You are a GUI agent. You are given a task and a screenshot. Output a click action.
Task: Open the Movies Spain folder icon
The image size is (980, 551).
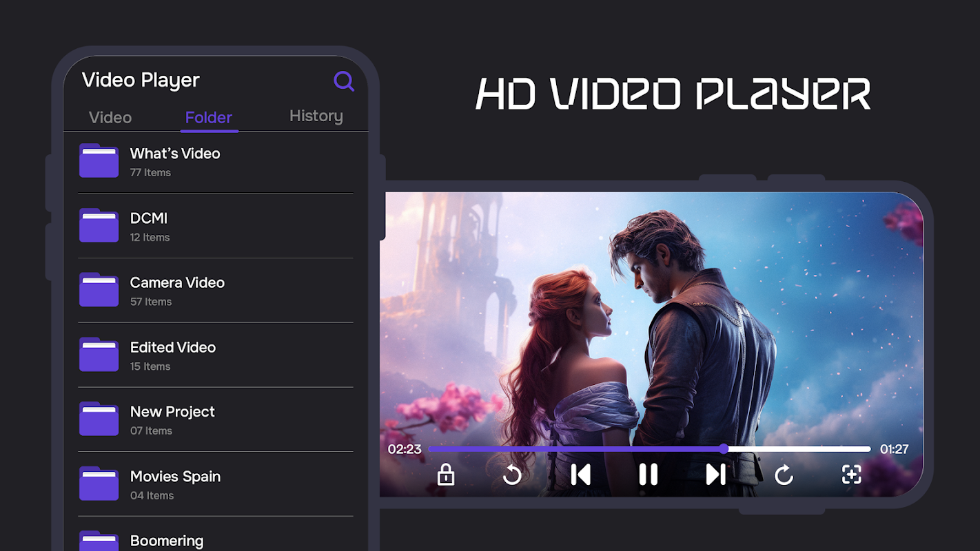(99, 483)
